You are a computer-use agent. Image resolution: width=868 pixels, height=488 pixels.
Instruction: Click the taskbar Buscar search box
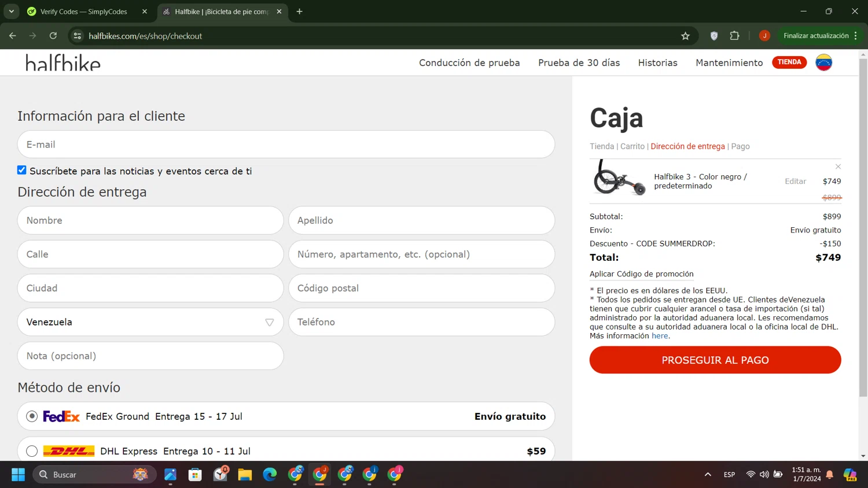94,475
